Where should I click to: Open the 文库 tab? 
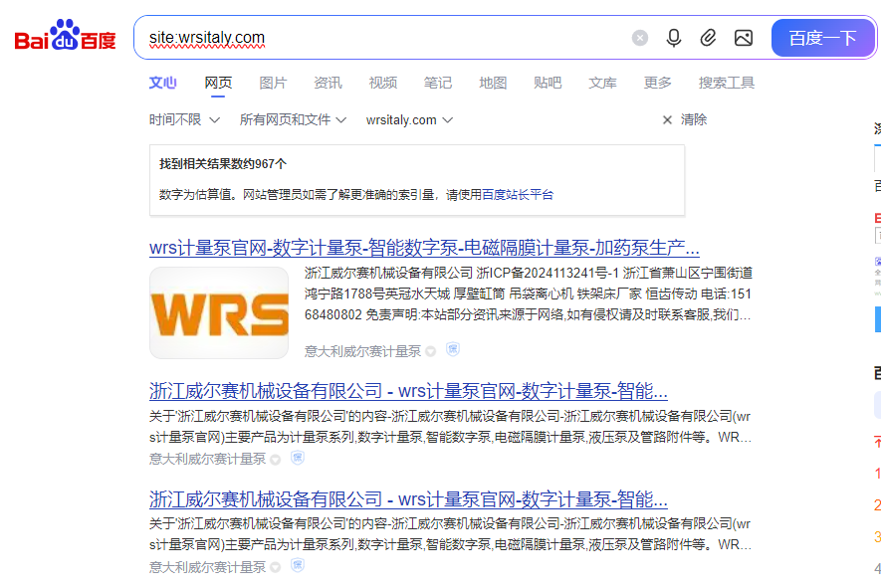coord(602,83)
